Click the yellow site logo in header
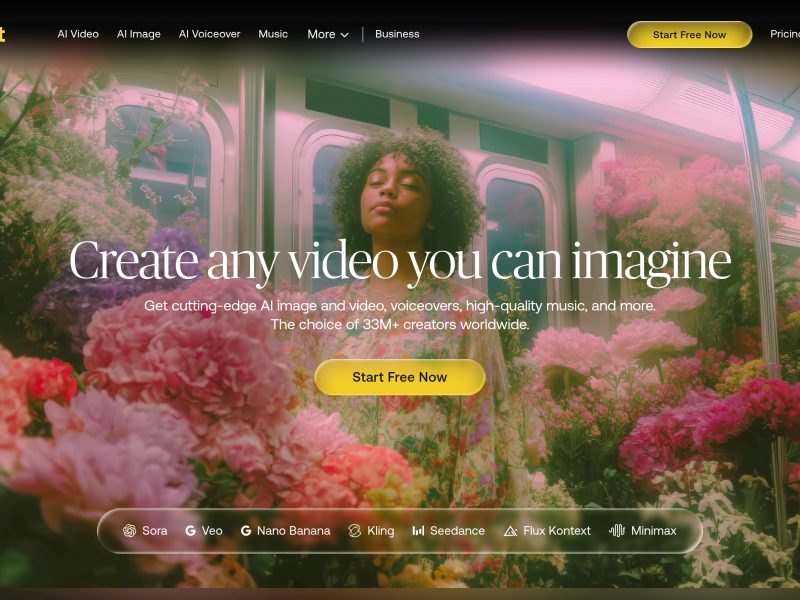Screen dimensions: 800x600 coord(3,34)
